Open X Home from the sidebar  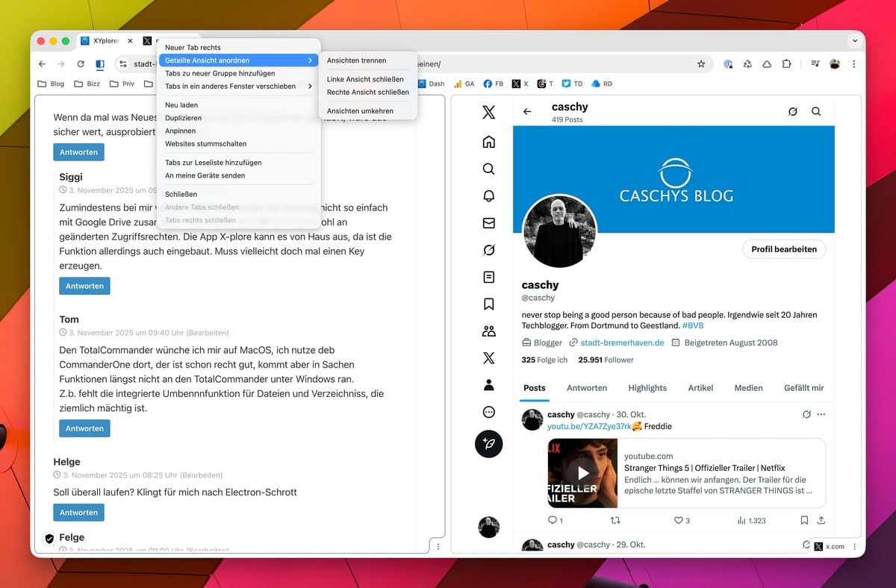coord(488,142)
